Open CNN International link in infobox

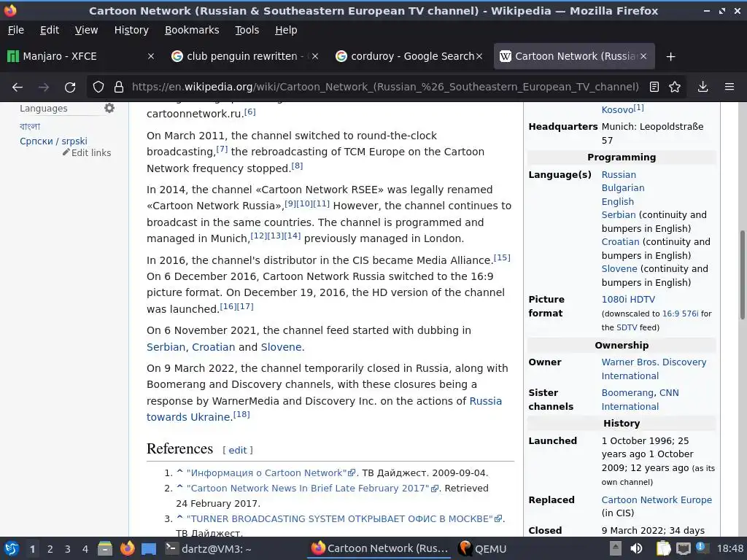(x=640, y=400)
